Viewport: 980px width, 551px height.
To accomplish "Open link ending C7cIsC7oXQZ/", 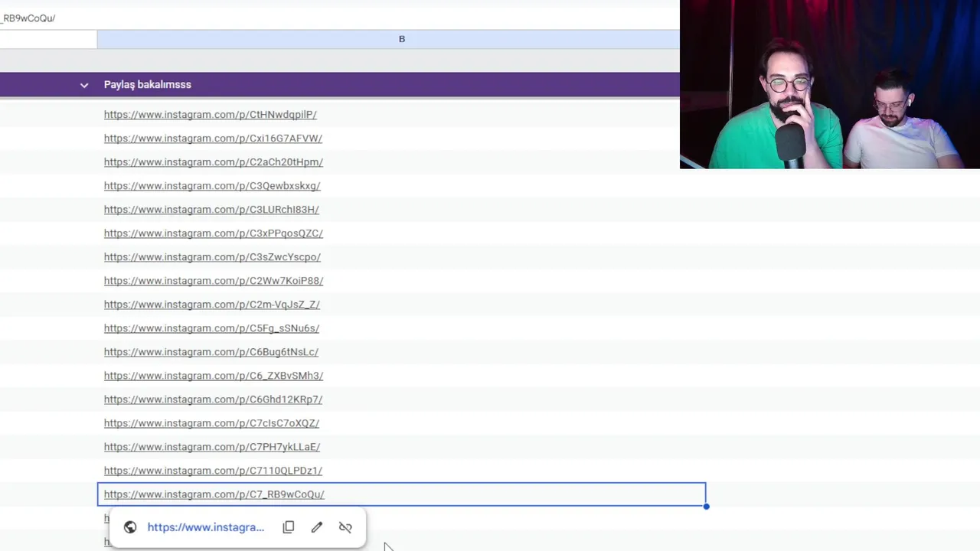I will coord(211,423).
